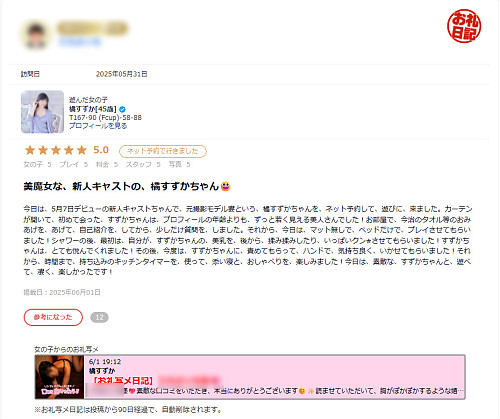Click the fifth orange rating star
This screenshot has width=500, height=419.
(x=82, y=150)
